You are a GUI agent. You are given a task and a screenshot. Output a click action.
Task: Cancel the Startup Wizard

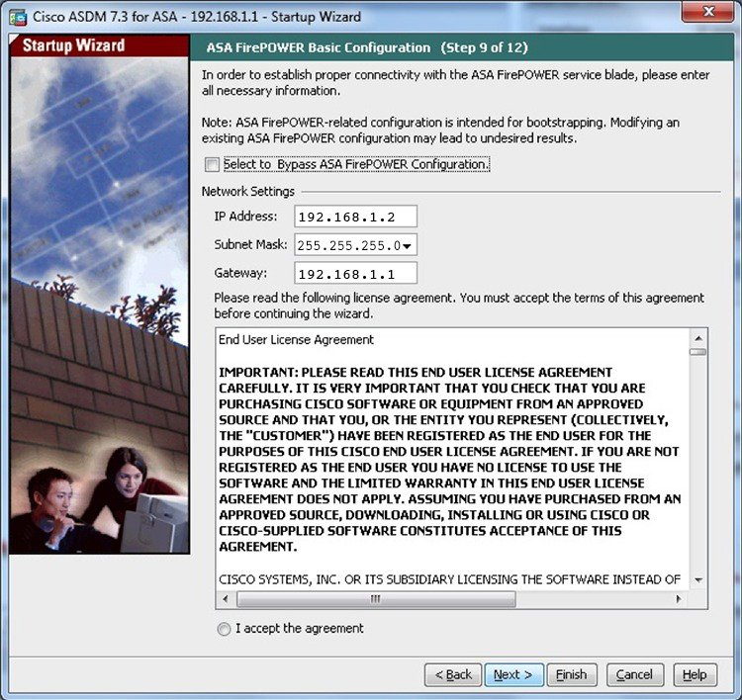tap(634, 674)
